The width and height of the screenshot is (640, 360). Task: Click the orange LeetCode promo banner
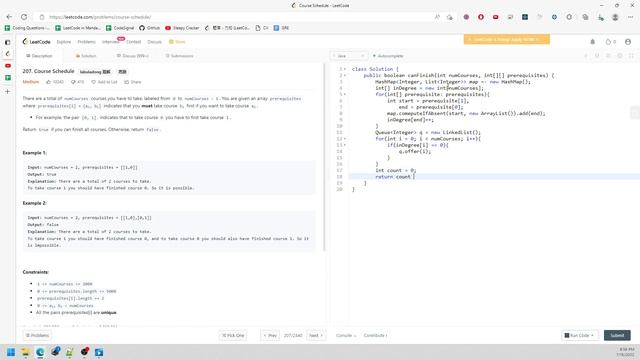507,39
